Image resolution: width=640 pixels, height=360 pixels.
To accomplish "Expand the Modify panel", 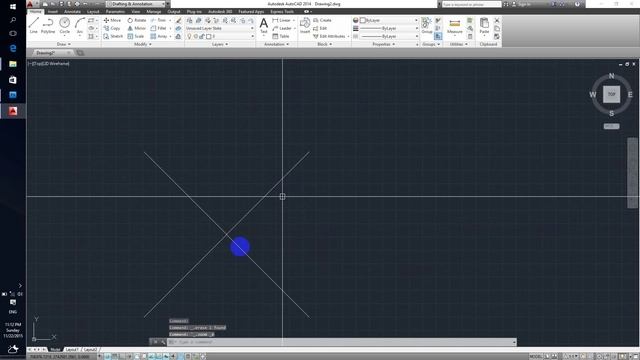I will point(143,44).
